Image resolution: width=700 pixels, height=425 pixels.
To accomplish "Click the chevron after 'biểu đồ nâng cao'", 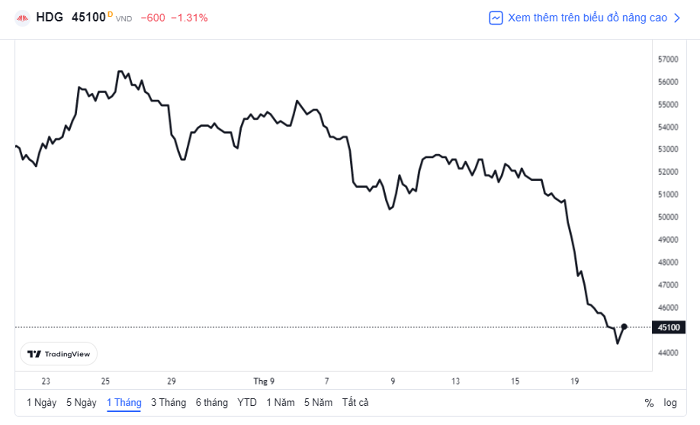I will point(677,18).
